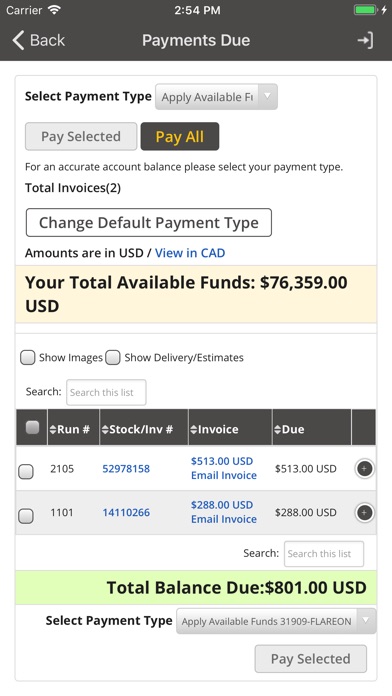The height and width of the screenshot is (696, 392).
Task: Open the top Select Payment Type dropdown
Action: pos(216,97)
